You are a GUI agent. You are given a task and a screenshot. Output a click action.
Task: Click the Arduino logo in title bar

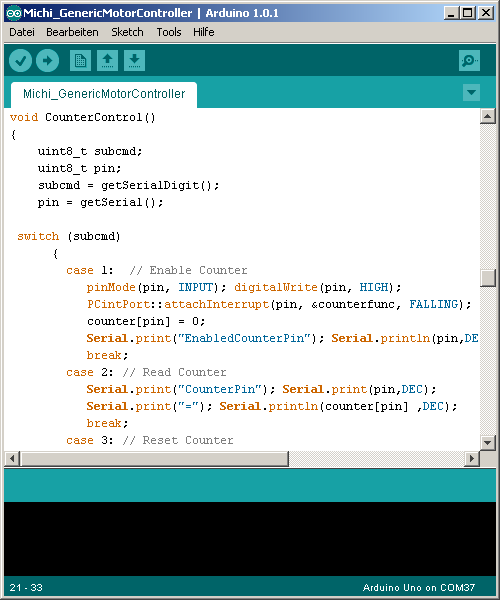click(13, 13)
